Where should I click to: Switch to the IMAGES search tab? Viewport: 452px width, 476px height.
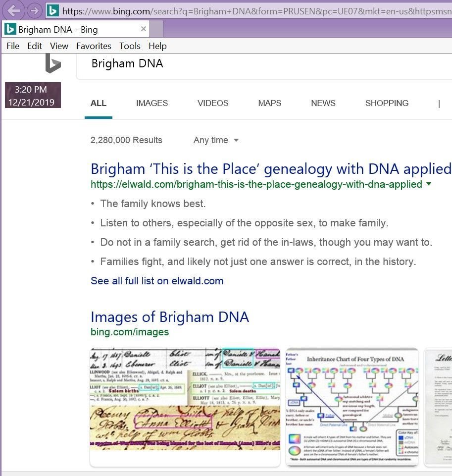(x=152, y=104)
